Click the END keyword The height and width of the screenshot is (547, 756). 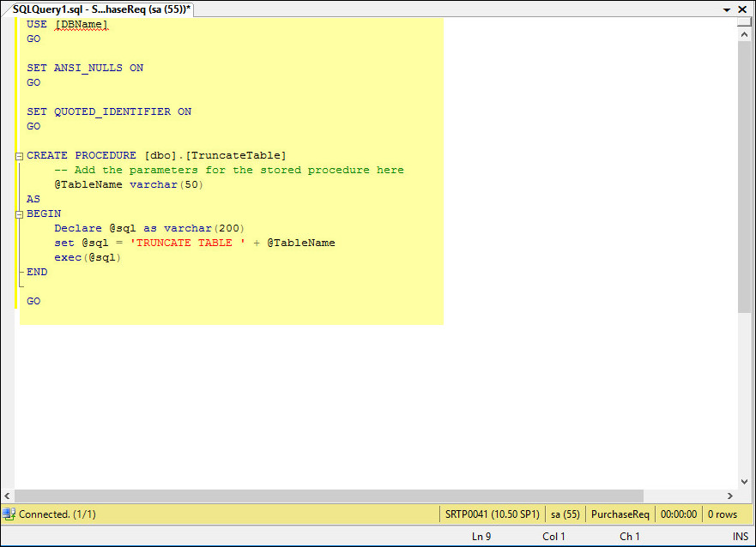37,272
